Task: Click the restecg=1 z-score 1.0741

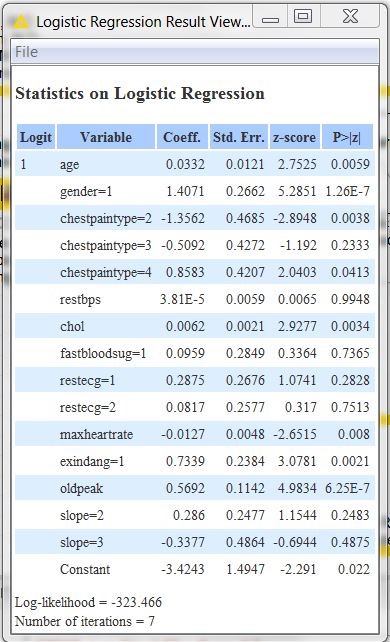Action: [298, 380]
